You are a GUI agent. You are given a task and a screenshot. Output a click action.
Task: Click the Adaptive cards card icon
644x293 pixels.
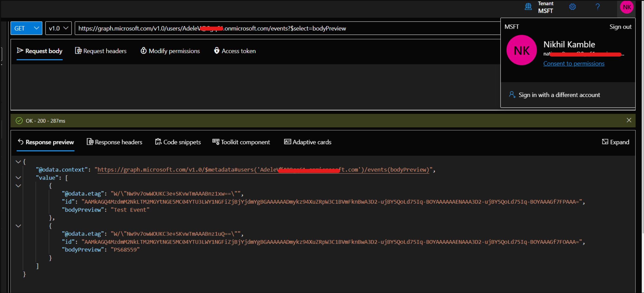287,142
